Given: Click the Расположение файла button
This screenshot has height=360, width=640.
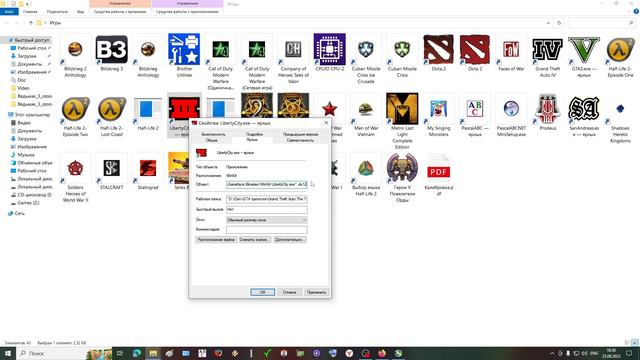Looking at the screenshot, I should [x=216, y=240].
